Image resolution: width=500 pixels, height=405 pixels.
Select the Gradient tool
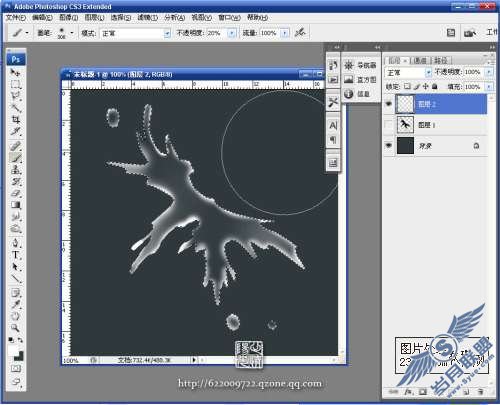click(x=15, y=205)
